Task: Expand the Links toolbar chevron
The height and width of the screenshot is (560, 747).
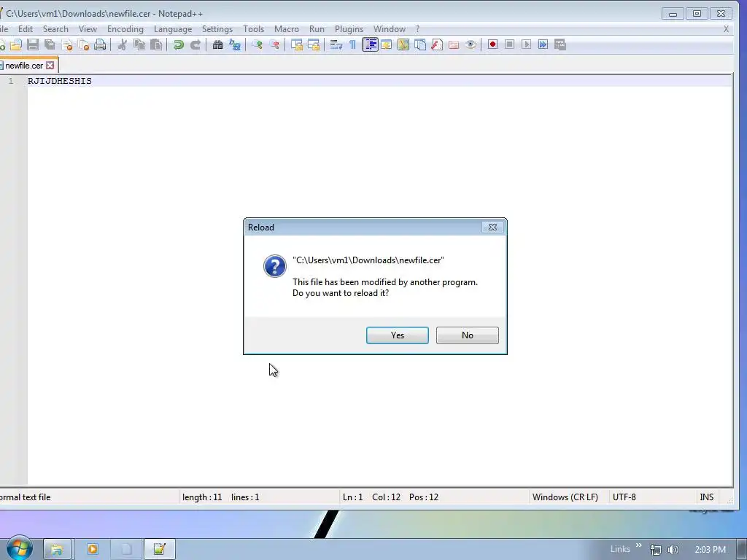Action: 638,545
